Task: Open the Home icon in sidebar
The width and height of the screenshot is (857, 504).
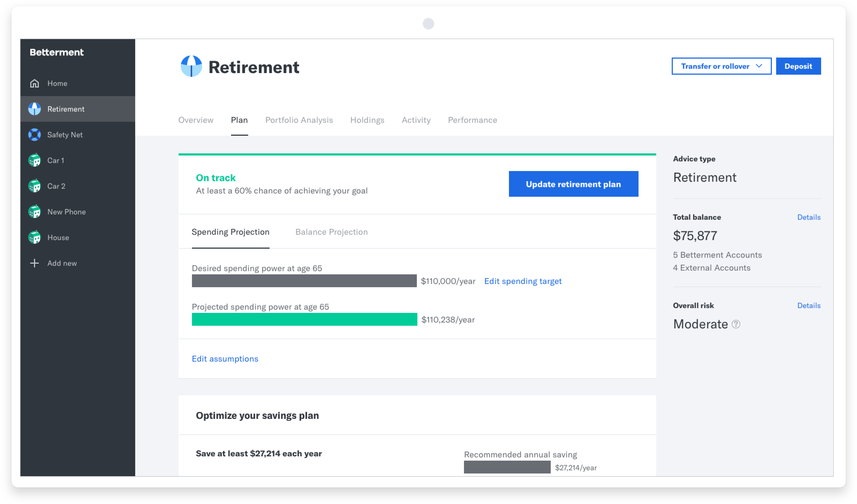Action: (35, 83)
